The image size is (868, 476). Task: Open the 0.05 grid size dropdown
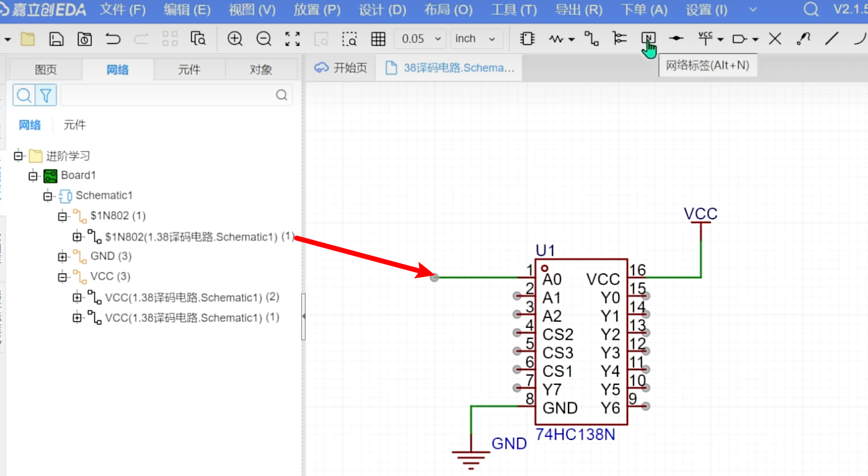tap(420, 39)
